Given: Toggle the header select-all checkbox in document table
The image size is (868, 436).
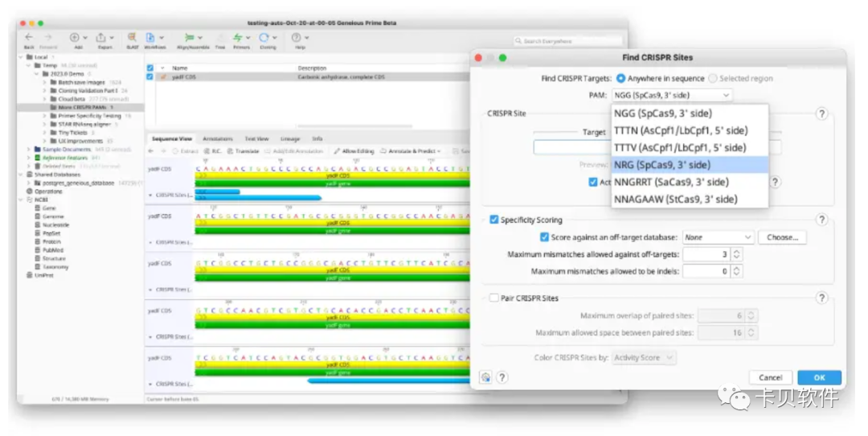Looking at the screenshot, I should tap(150, 68).
